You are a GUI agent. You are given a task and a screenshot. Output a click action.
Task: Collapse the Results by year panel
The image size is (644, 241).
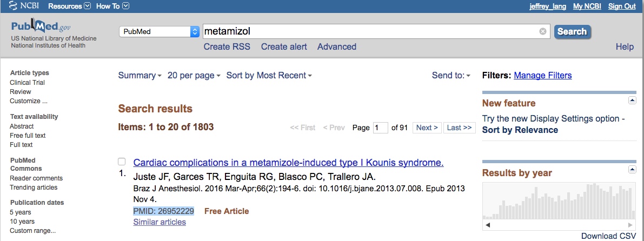(632, 170)
